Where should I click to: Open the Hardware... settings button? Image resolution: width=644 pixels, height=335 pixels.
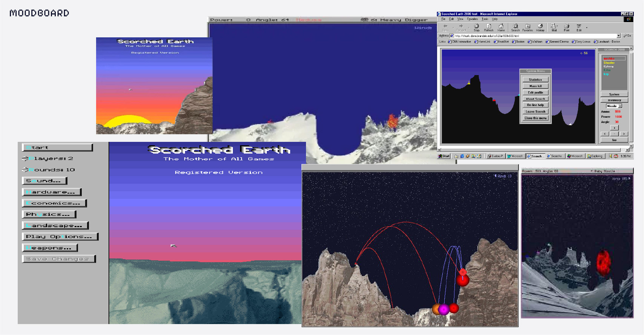click(x=52, y=192)
